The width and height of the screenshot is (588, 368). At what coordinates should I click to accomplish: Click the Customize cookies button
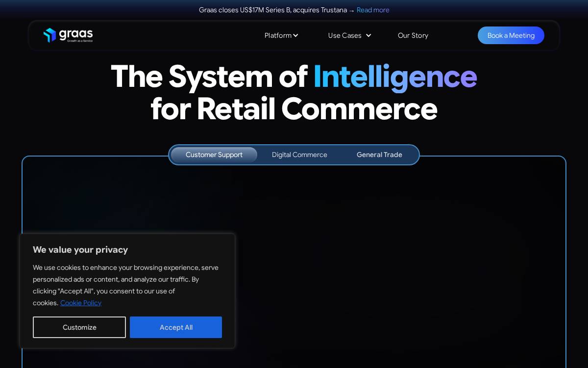(79, 327)
